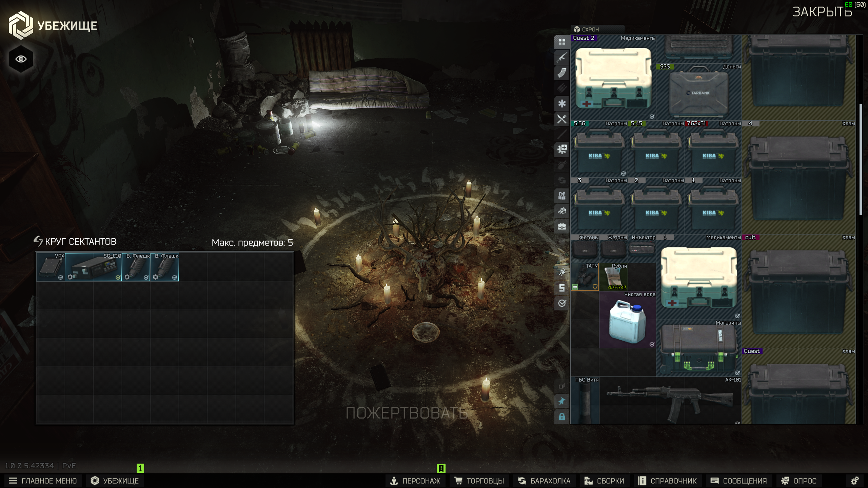Toggle the checkmark quest-items filter icon

tap(561, 303)
